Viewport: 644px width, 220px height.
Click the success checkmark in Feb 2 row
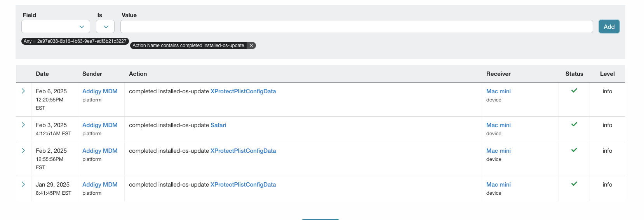(574, 150)
